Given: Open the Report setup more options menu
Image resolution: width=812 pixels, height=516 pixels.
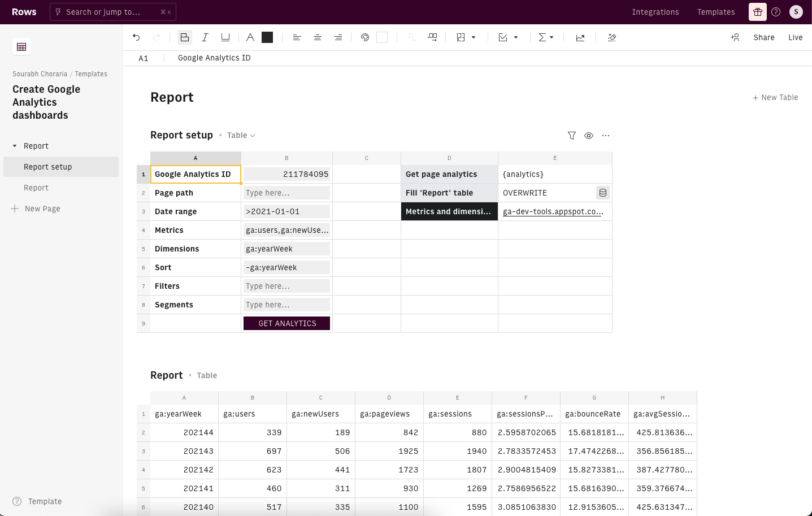Looking at the screenshot, I should point(606,136).
